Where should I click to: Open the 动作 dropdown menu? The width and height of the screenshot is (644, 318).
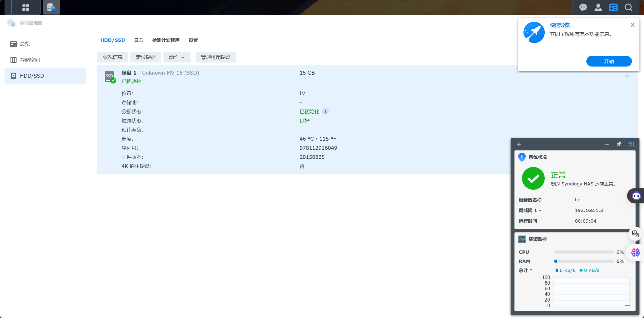(x=176, y=57)
